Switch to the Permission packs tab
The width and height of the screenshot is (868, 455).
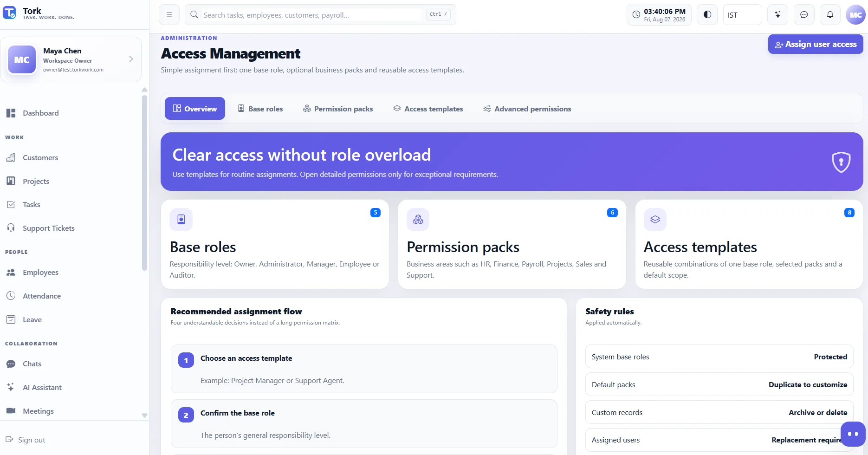coord(338,108)
